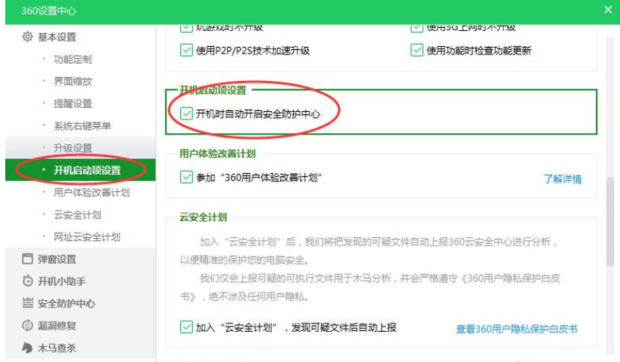Toggle 参加"360用户体验改善计划" checkbox
The width and height of the screenshot is (620, 362).
point(186,177)
